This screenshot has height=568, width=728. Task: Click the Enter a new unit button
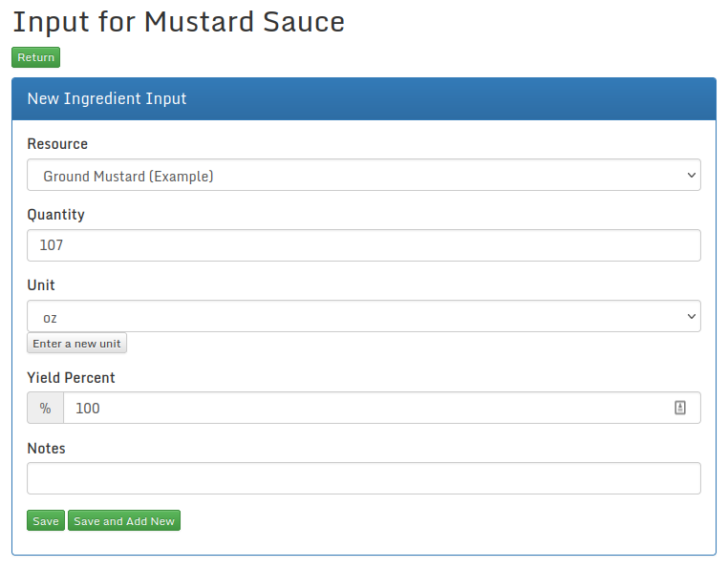pos(76,344)
